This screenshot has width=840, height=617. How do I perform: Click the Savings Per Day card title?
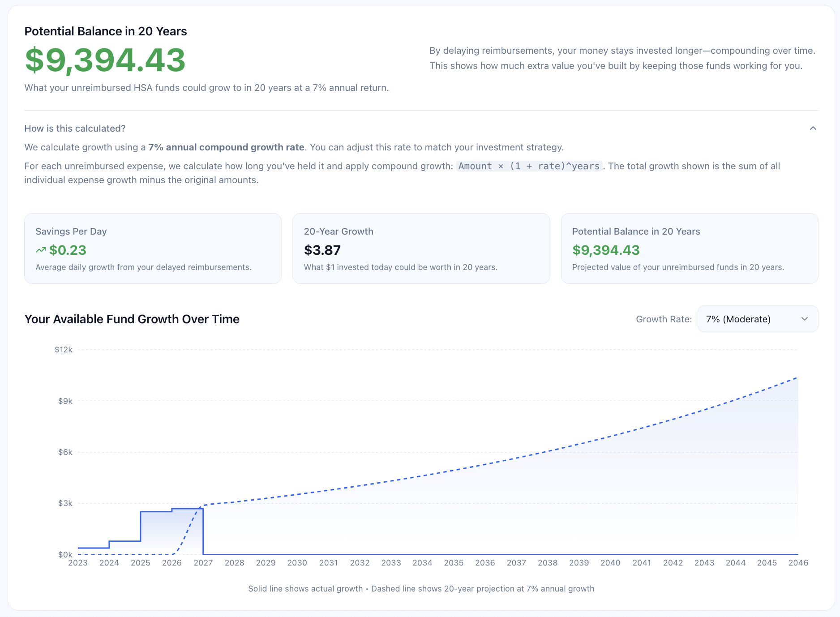71,231
